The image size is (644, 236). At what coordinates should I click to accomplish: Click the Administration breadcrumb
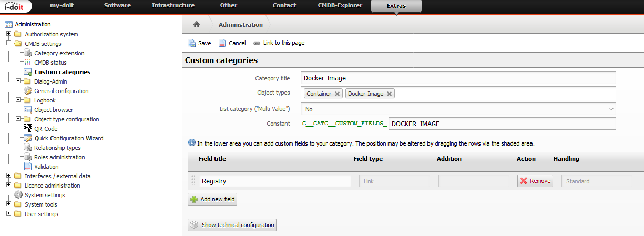click(x=240, y=25)
